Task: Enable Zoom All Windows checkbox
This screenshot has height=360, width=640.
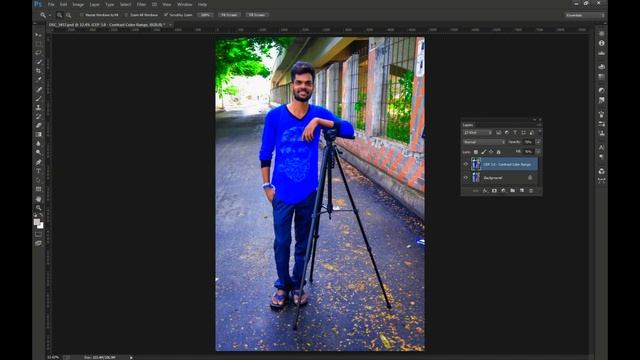Action: click(x=126, y=15)
